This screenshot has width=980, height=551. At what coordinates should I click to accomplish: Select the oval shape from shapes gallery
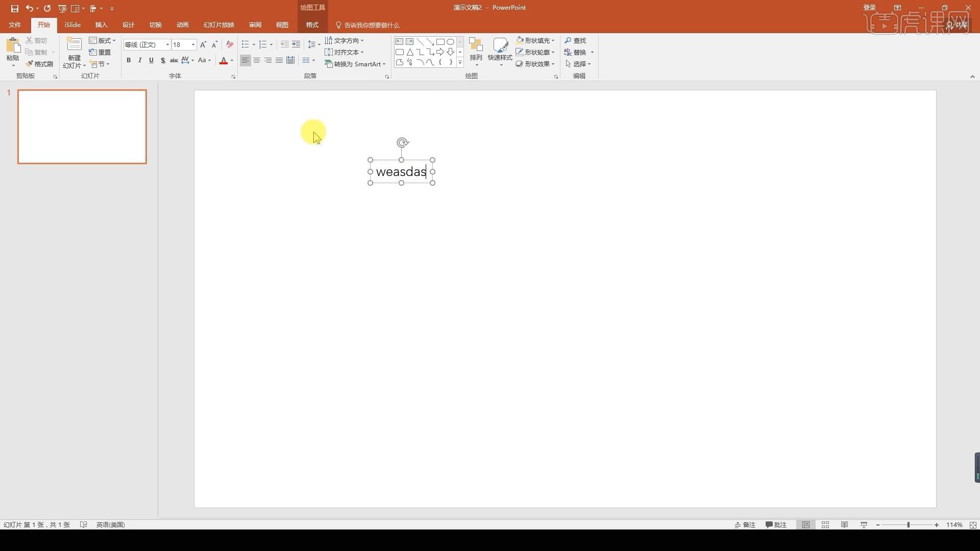click(450, 42)
